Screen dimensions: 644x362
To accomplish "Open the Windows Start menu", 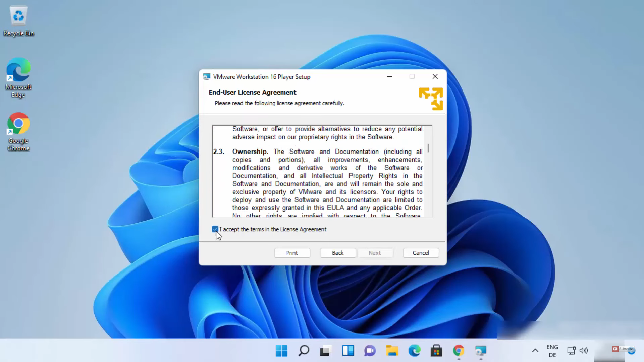I will pyautogui.click(x=281, y=351).
